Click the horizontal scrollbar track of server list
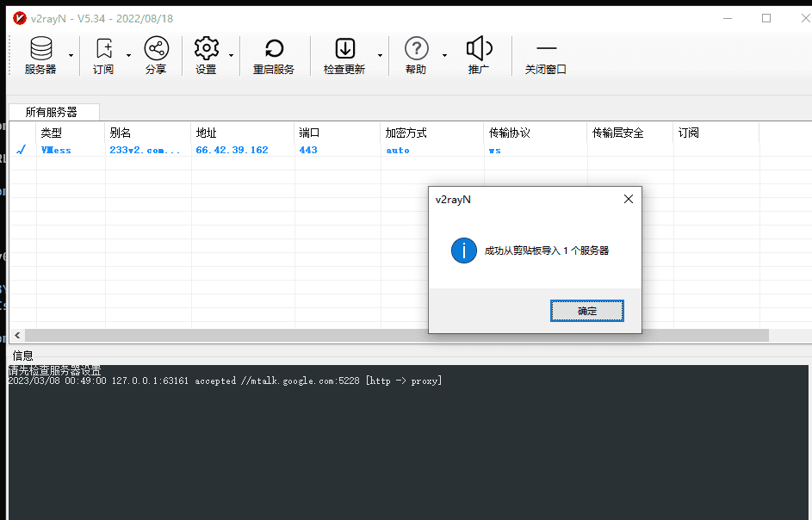This screenshot has height=520, width=812. 397,335
